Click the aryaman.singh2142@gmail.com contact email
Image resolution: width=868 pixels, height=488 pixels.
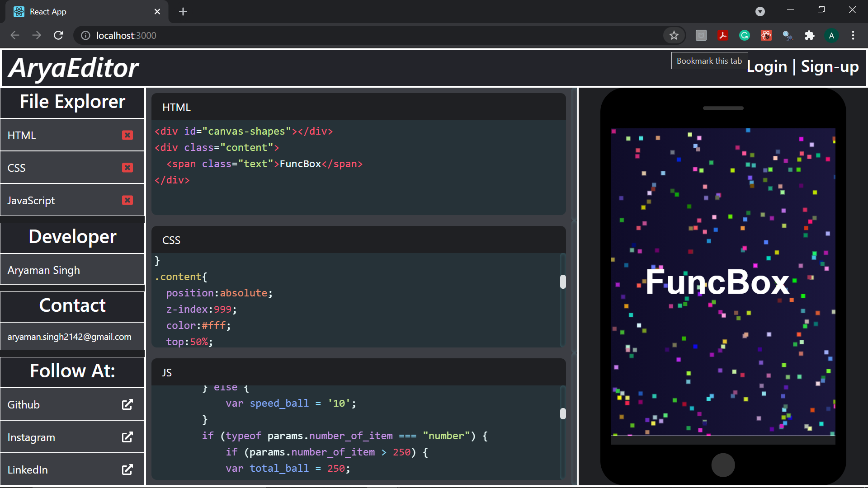click(72, 337)
